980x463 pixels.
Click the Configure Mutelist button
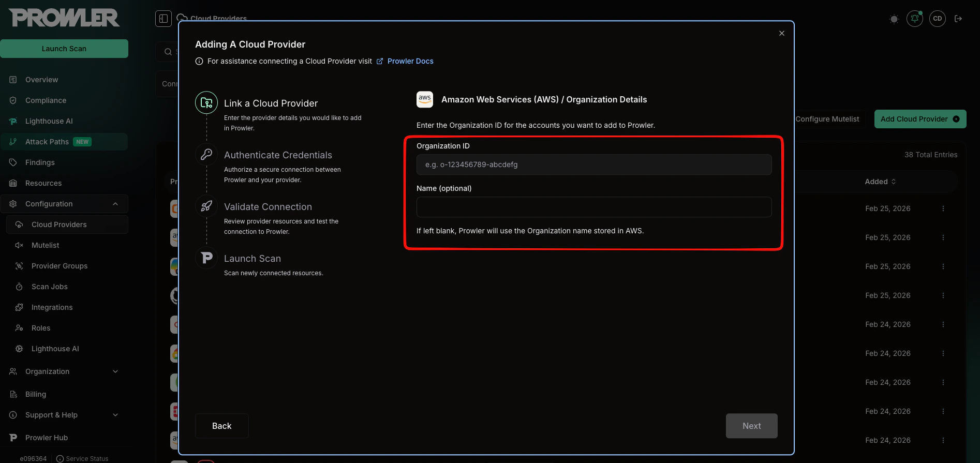click(827, 119)
